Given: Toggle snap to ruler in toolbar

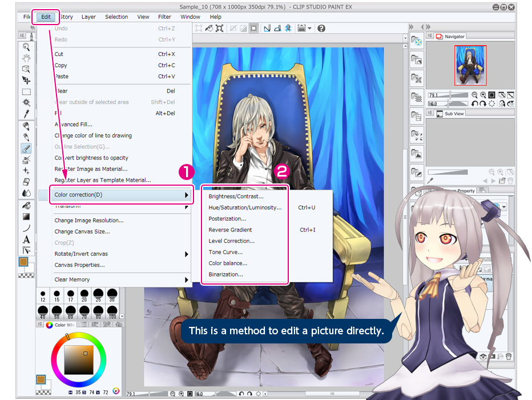Looking at the screenshot, I should click(267, 28).
